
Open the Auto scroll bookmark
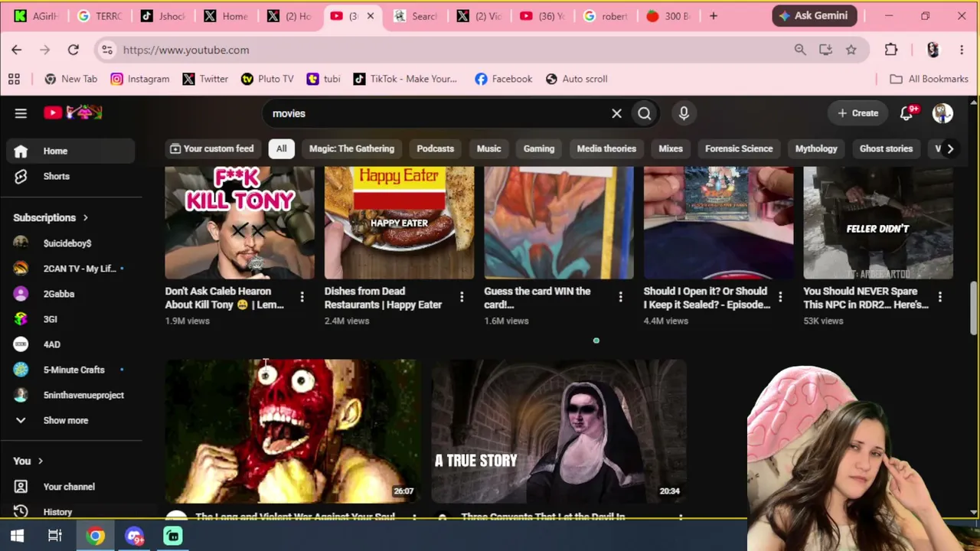click(577, 79)
